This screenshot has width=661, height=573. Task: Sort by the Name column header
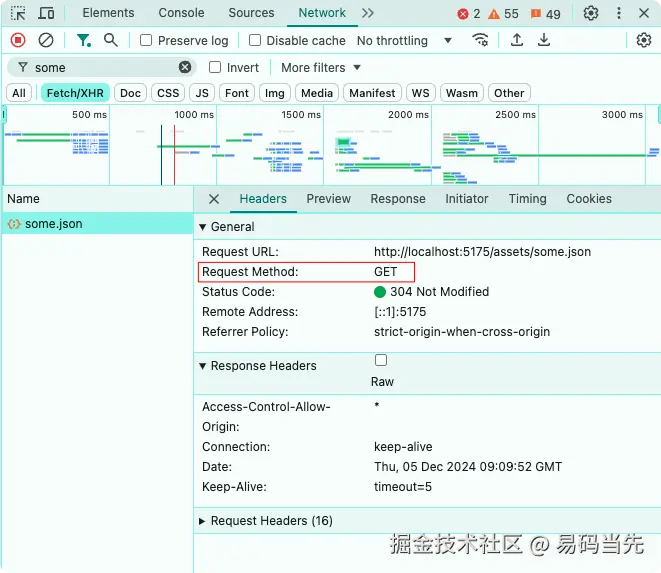(98, 199)
